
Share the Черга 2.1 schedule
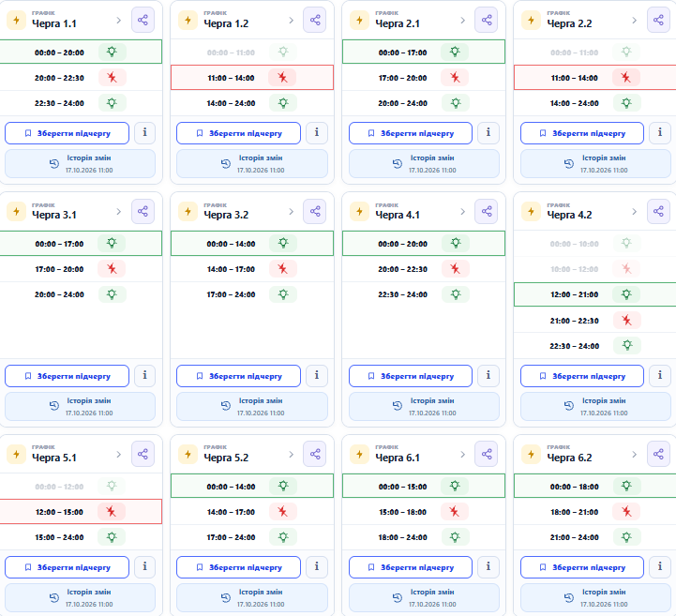click(487, 21)
